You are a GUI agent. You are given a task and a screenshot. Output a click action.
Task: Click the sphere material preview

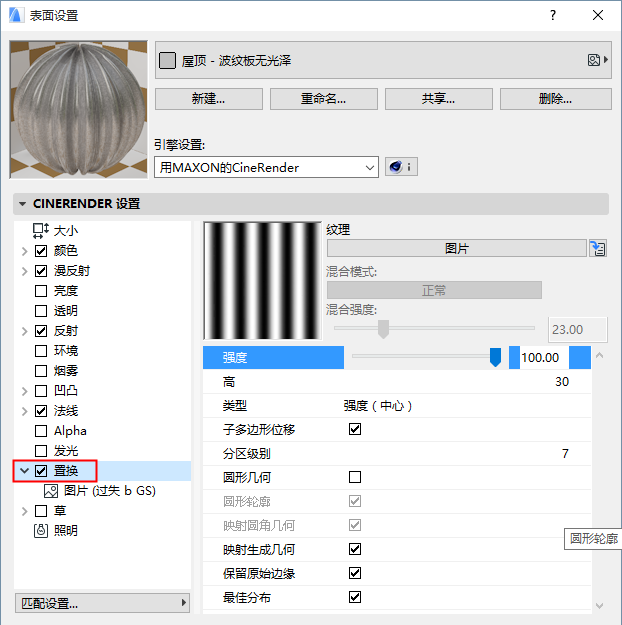[x=79, y=109]
